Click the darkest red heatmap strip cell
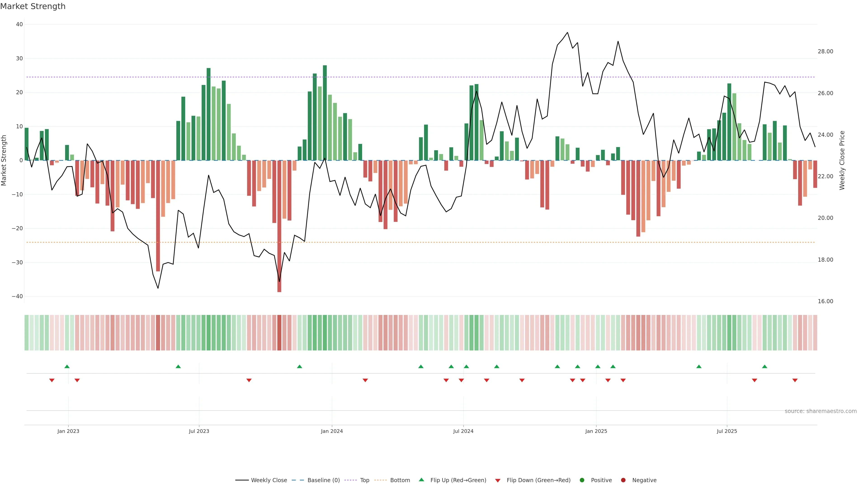 tap(279, 332)
